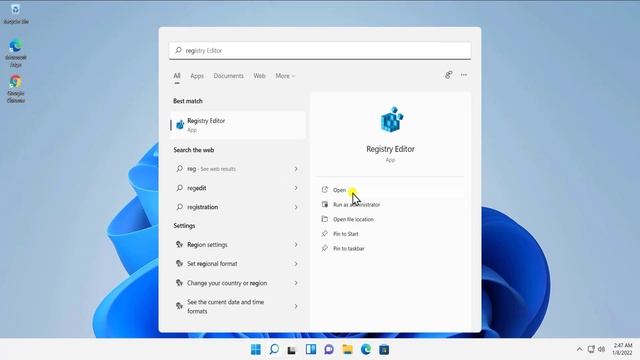The height and width of the screenshot is (360, 640).
Task: Open Microsoft Edge from the taskbar
Action: pos(366,349)
